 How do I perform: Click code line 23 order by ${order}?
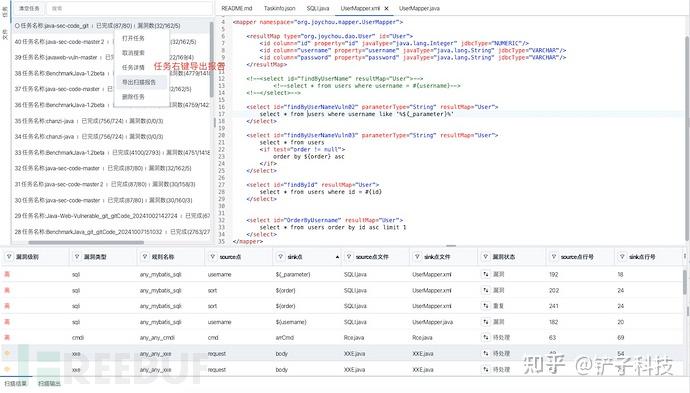pyautogui.click(x=308, y=156)
